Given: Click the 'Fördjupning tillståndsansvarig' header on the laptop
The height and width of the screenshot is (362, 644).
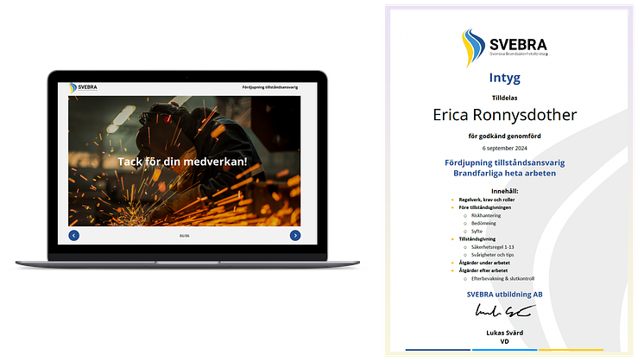Looking at the screenshot, I should point(270,87).
